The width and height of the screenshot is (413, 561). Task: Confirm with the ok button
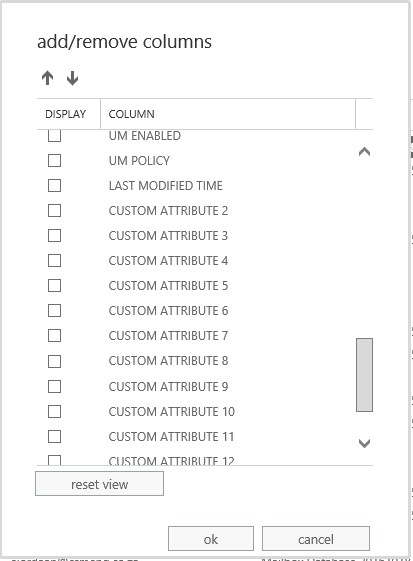pos(211,538)
